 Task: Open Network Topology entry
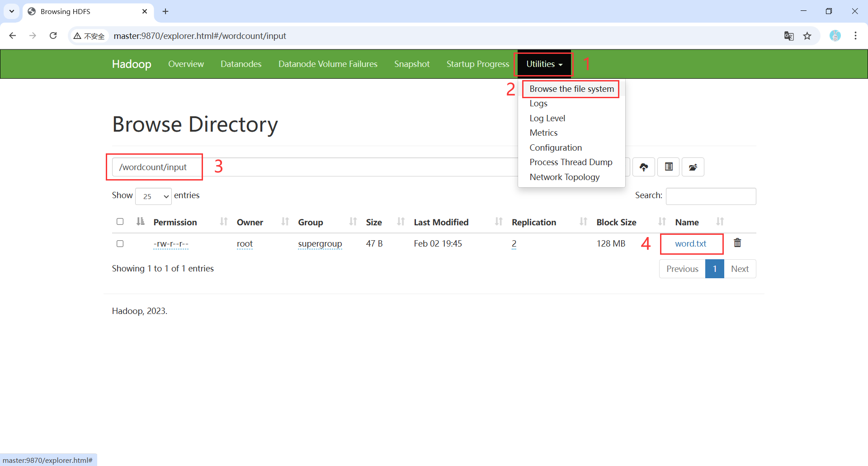(564, 177)
